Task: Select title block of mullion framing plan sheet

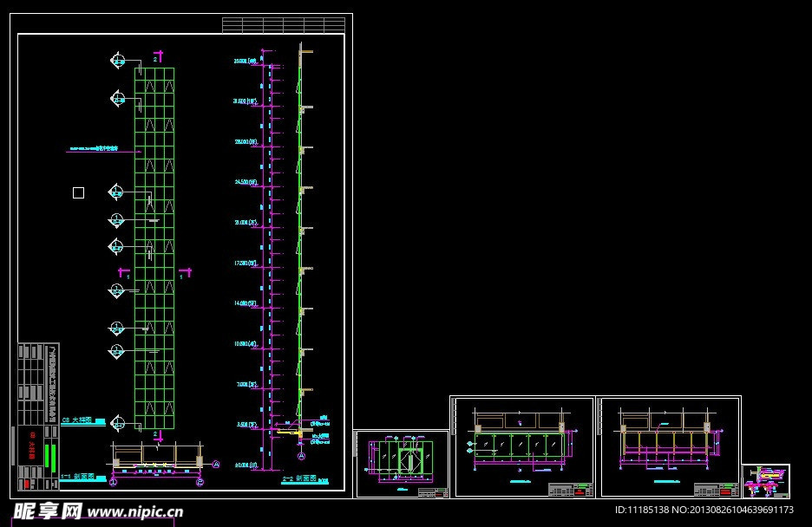Action: coord(717,489)
